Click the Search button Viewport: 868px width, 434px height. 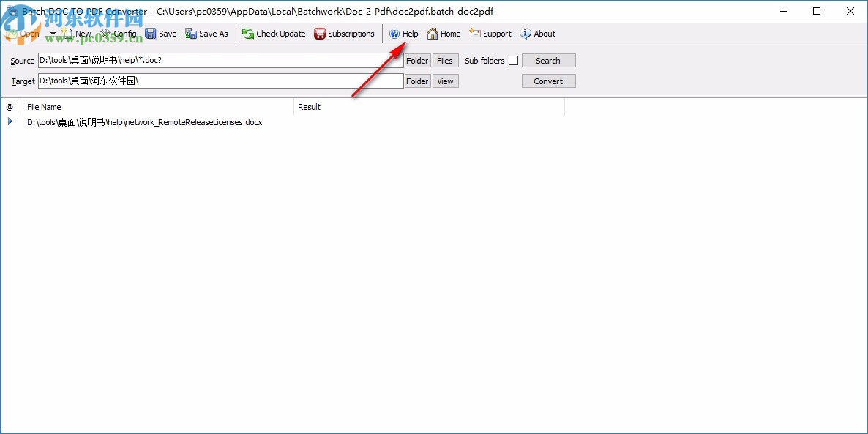[x=548, y=60]
